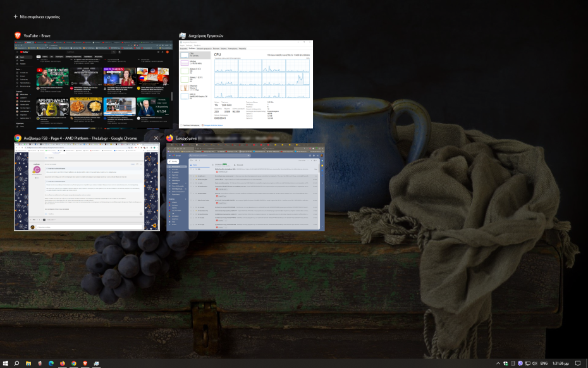Open the clock showing 1:31:36 μμ
Viewport: 588px width, 368px height.
click(x=561, y=363)
